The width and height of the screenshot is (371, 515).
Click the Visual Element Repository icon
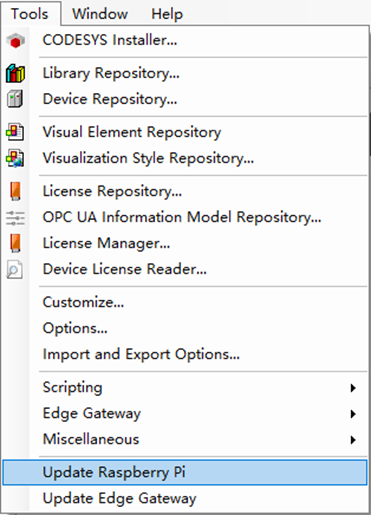click(x=15, y=132)
